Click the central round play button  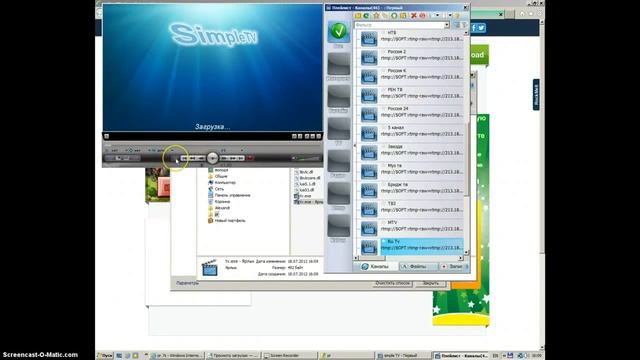(212, 158)
